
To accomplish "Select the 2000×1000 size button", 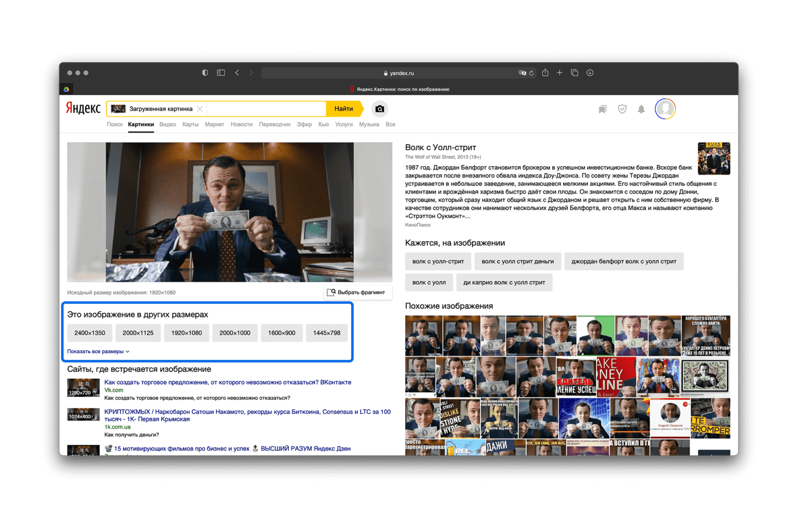I will click(x=235, y=333).
